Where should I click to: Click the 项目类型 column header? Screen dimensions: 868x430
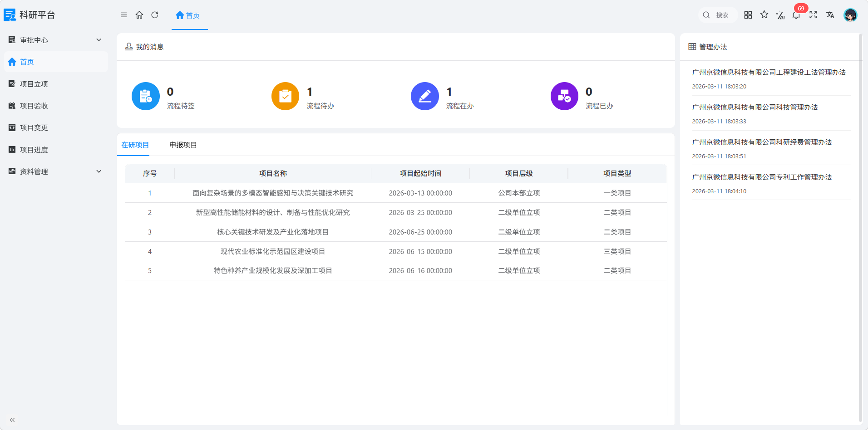pos(617,173)
